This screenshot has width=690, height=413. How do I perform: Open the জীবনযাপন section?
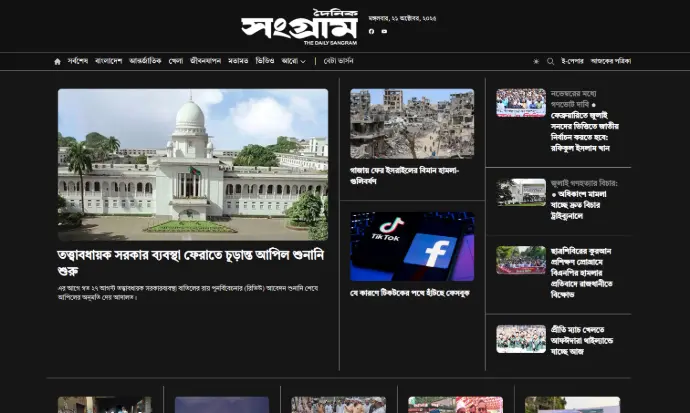tap(205, 61)
